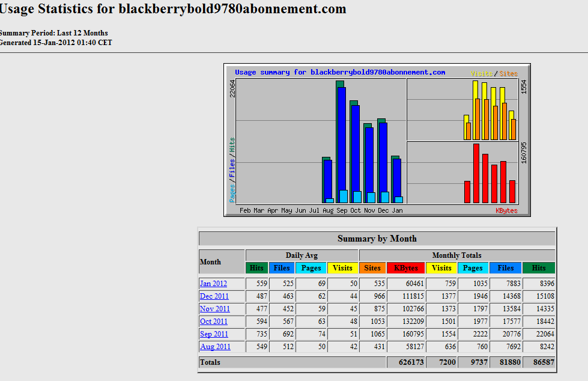The width and height of the screenshot is (588, 381).
Task: Click the Daily Avg group header
Action: click(302, 255)
